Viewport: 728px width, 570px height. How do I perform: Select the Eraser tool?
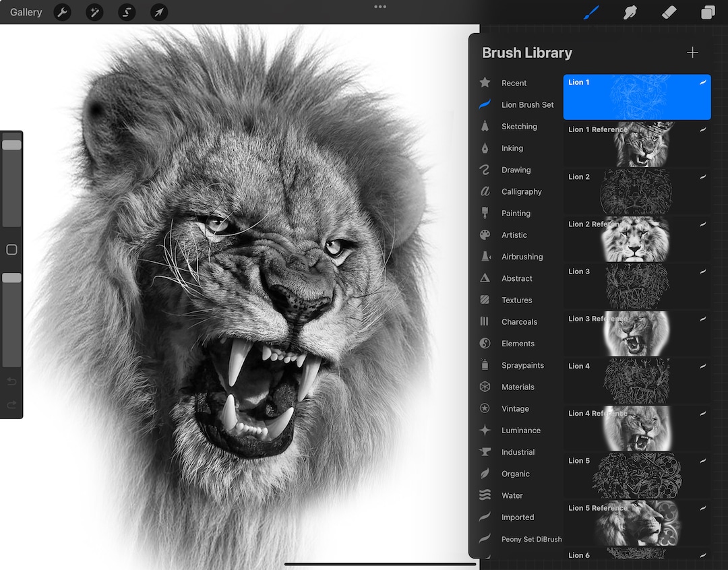point(669,12)
